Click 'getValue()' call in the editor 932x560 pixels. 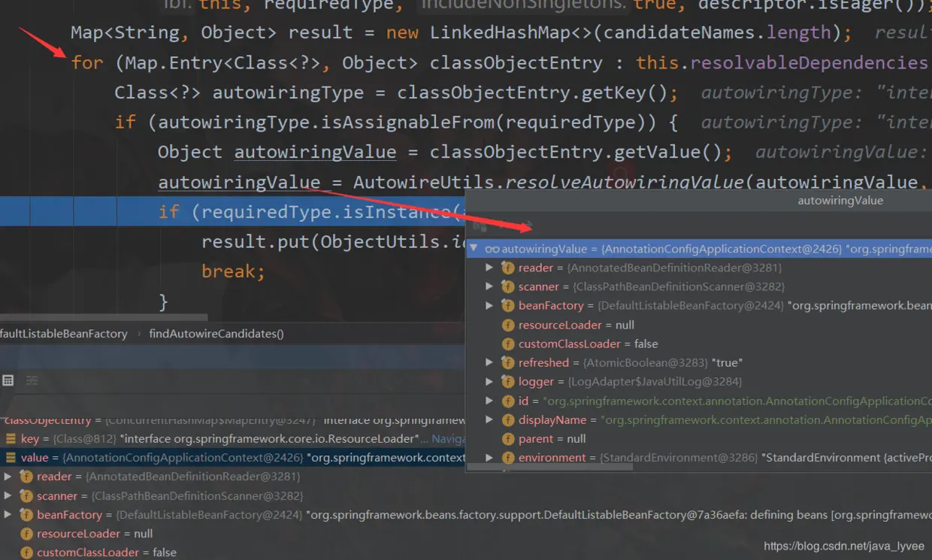pyautogui.click(x=669, y=152)
